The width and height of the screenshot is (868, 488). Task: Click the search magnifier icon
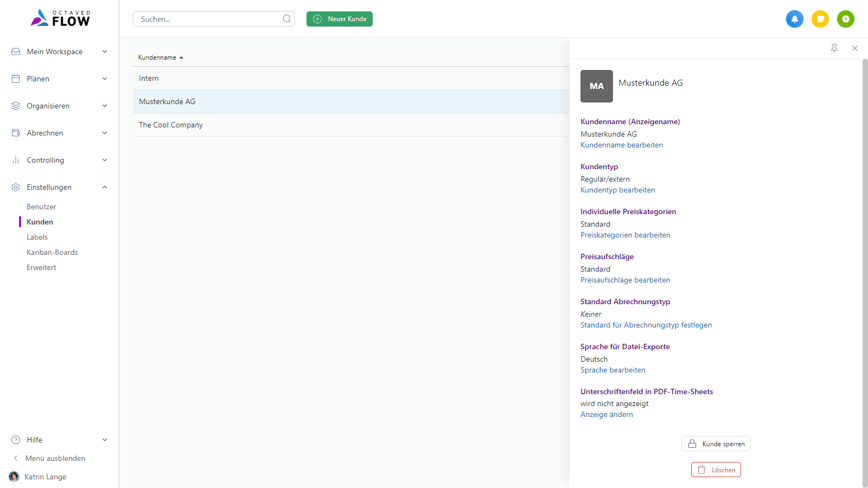click(286, 19)
